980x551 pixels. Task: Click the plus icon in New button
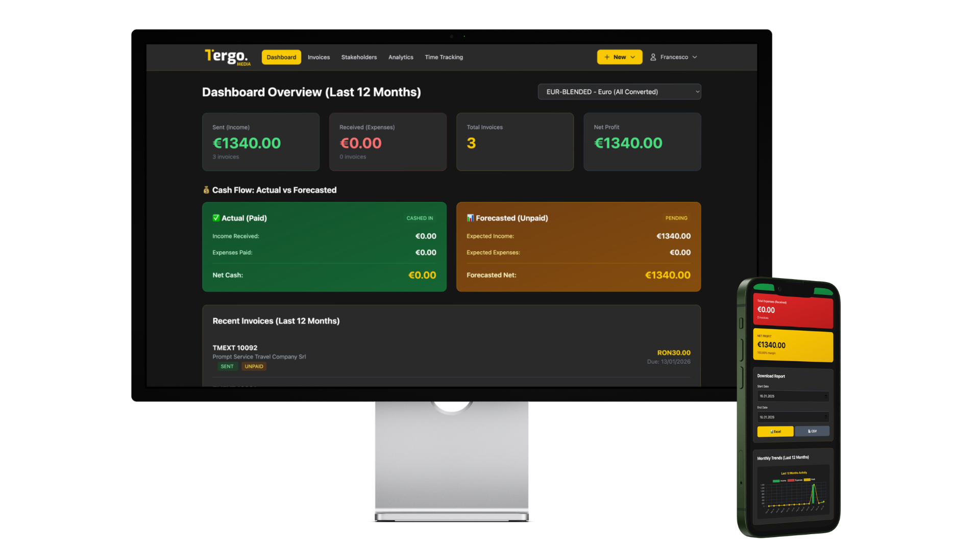point(607,57)
